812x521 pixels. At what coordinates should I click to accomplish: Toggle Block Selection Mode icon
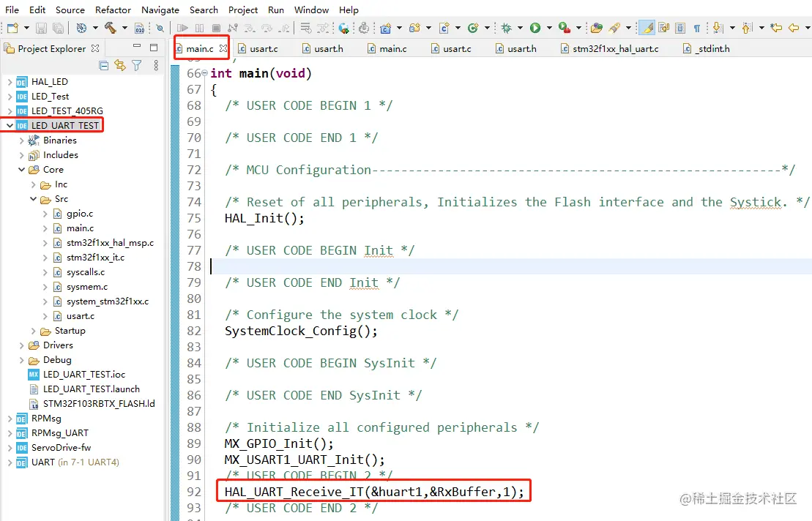click(680, 28)
